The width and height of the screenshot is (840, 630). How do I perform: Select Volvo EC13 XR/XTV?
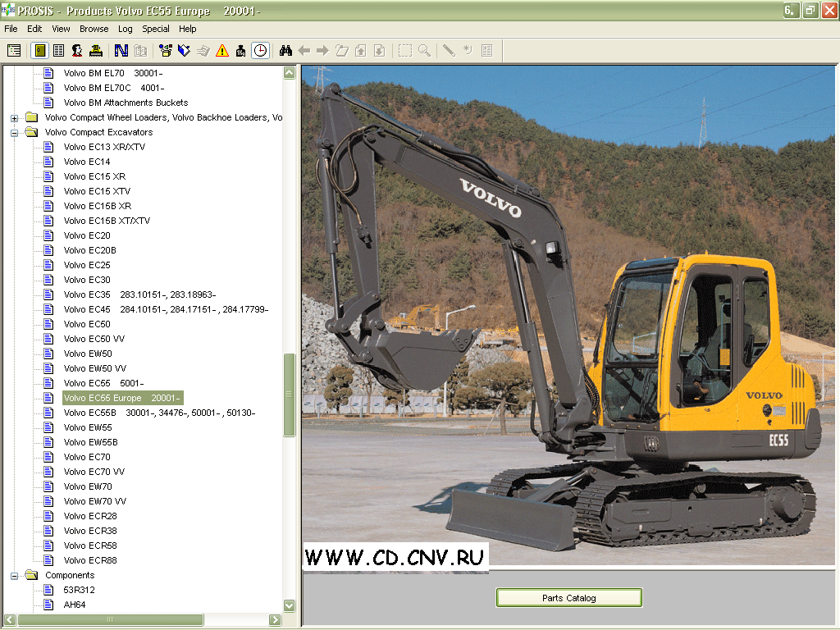click(x=104, y=147)
